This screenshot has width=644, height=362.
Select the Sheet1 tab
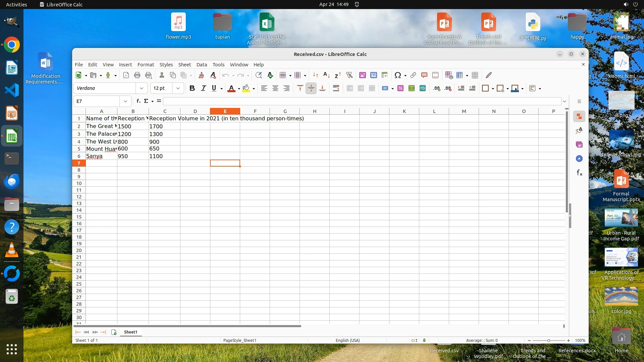click(130, 332)
